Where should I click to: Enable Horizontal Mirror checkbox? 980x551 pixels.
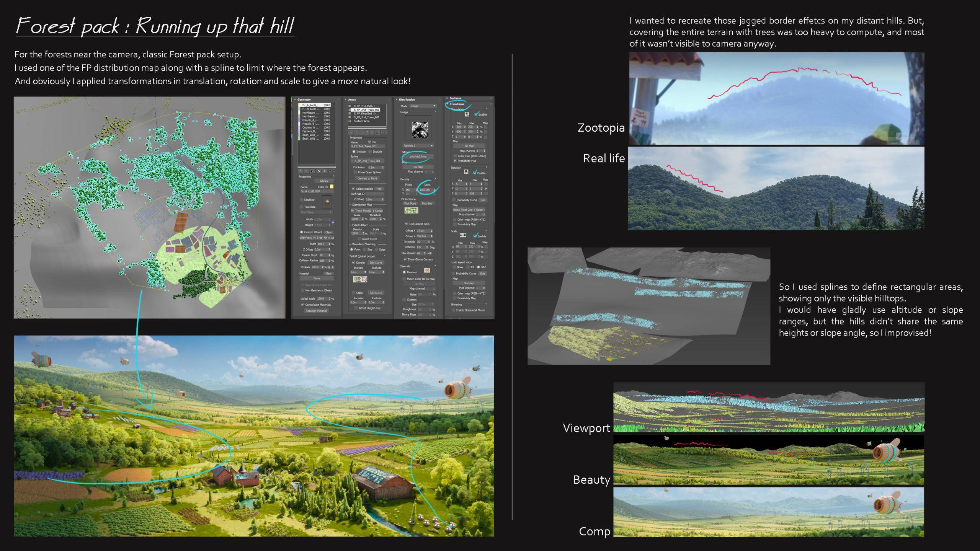(x=453, y=310)
